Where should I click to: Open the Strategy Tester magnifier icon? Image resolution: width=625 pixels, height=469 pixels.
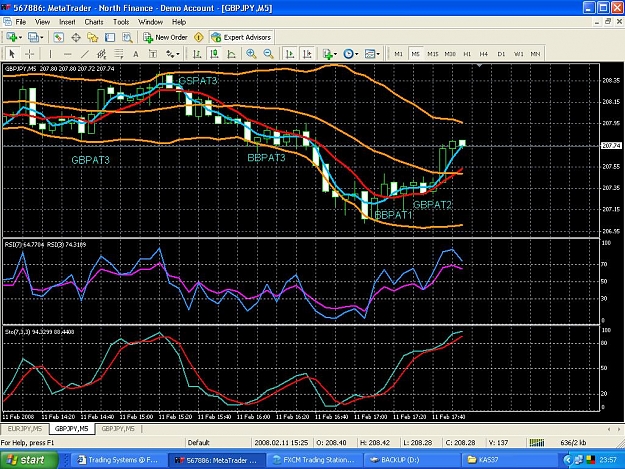click(127, 37)
